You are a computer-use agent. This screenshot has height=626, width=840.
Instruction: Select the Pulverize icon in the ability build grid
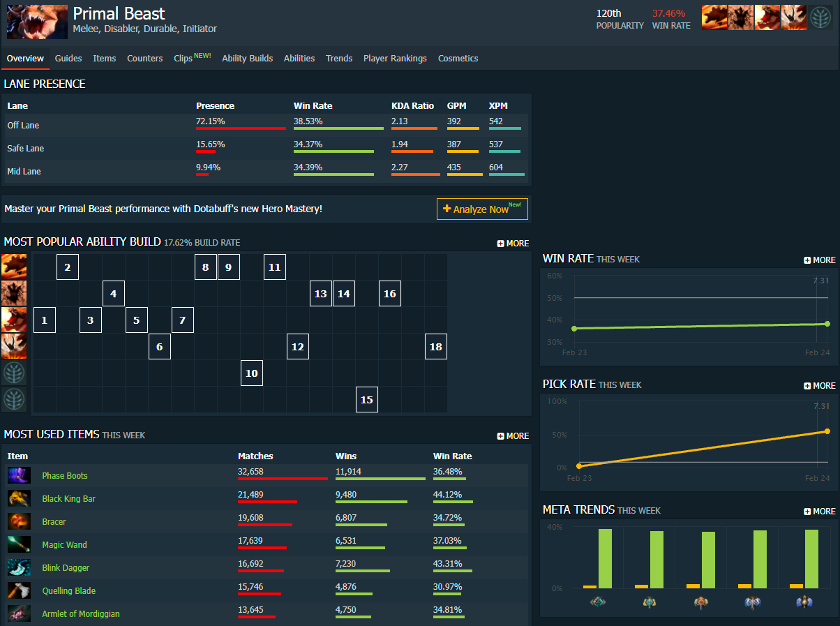click(14, 346)
